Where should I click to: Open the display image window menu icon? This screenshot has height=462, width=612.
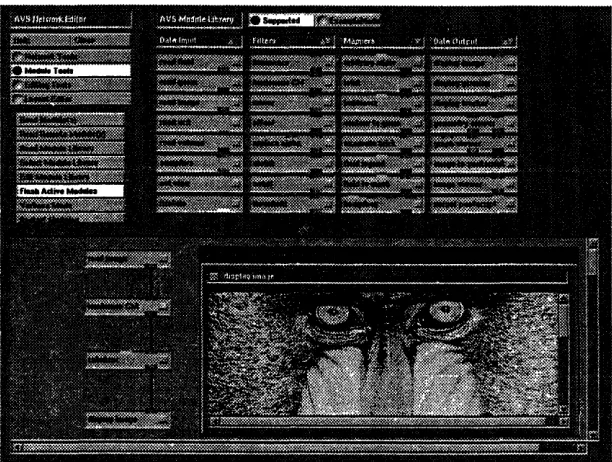(x=213, y=276)
